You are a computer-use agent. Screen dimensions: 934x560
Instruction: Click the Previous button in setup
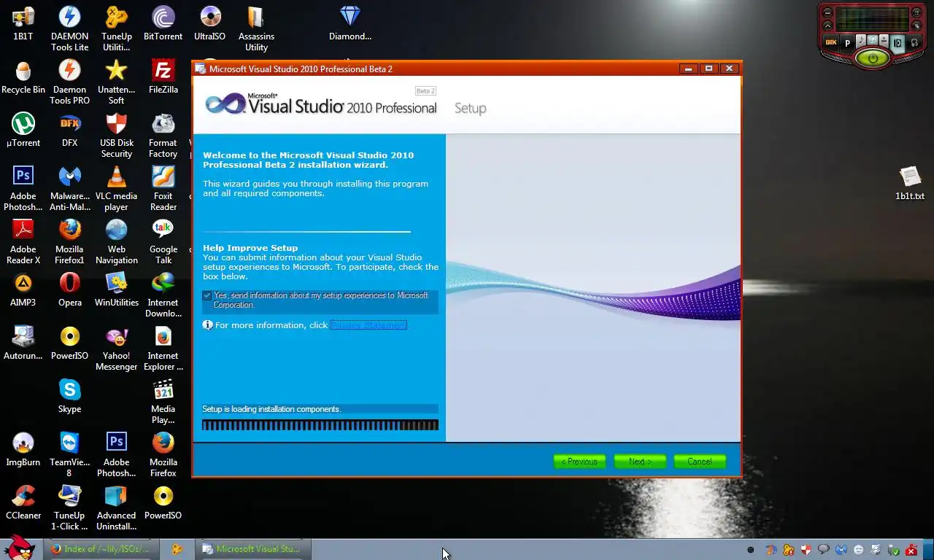[x=579, y=462]
